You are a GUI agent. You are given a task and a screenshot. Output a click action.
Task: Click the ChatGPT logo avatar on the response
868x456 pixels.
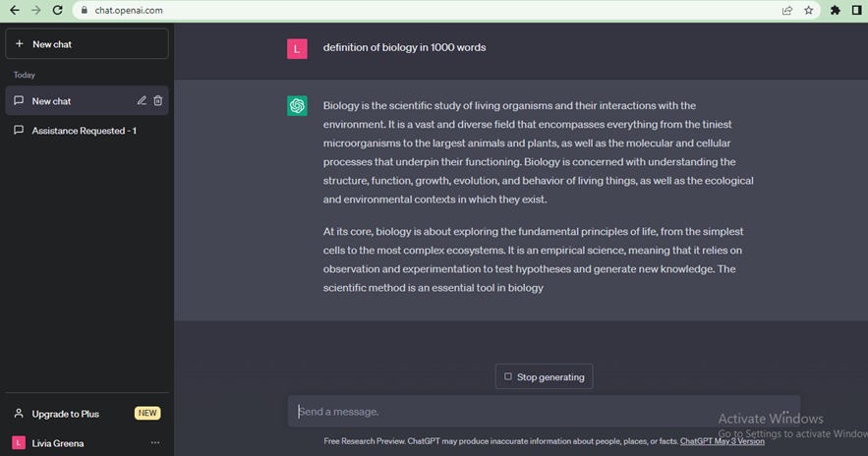point(297,106)
